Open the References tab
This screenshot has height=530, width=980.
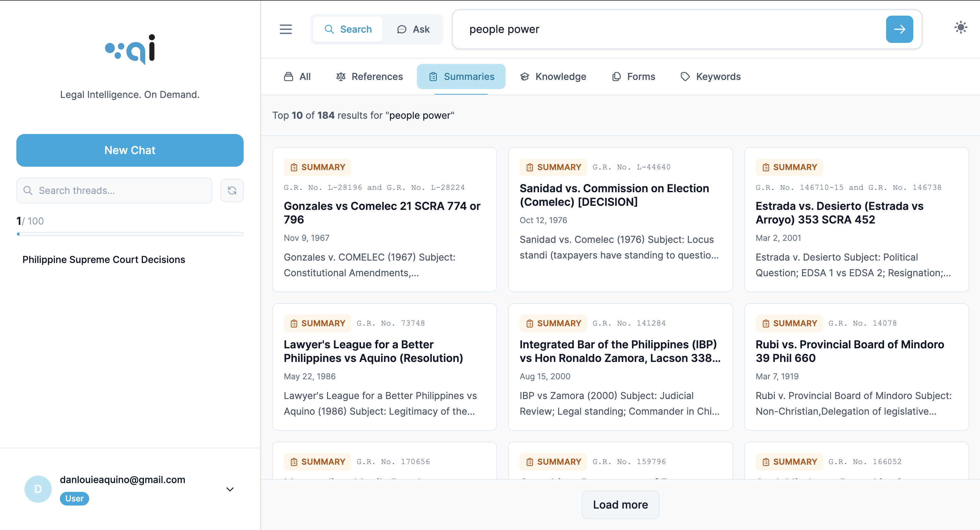[369, 77]
